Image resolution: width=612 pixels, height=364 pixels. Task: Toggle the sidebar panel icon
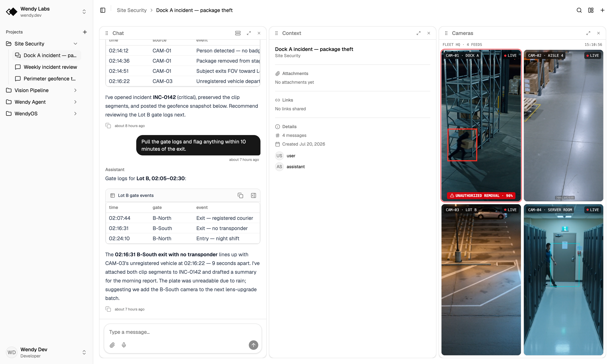pos(103,10)
